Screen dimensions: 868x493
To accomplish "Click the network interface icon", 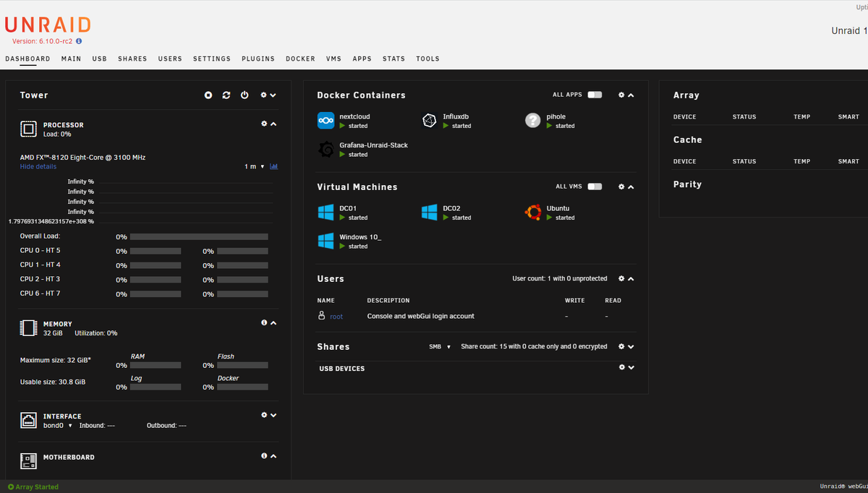I will pos(28,420).
